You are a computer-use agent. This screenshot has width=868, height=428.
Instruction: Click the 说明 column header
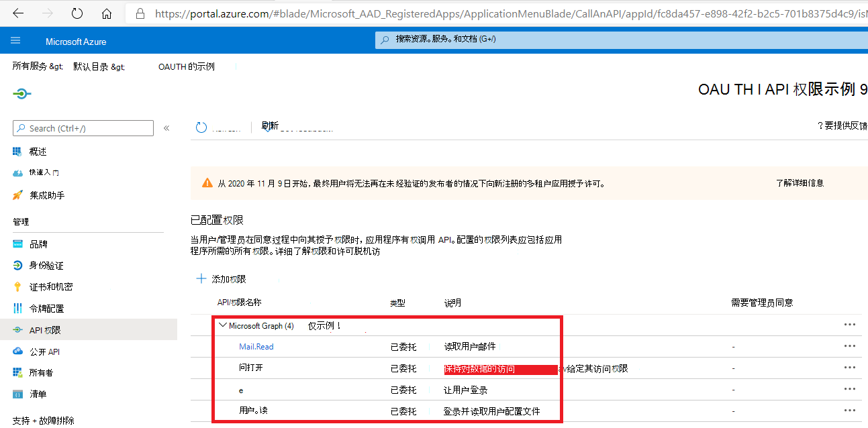tap(452, 303)
